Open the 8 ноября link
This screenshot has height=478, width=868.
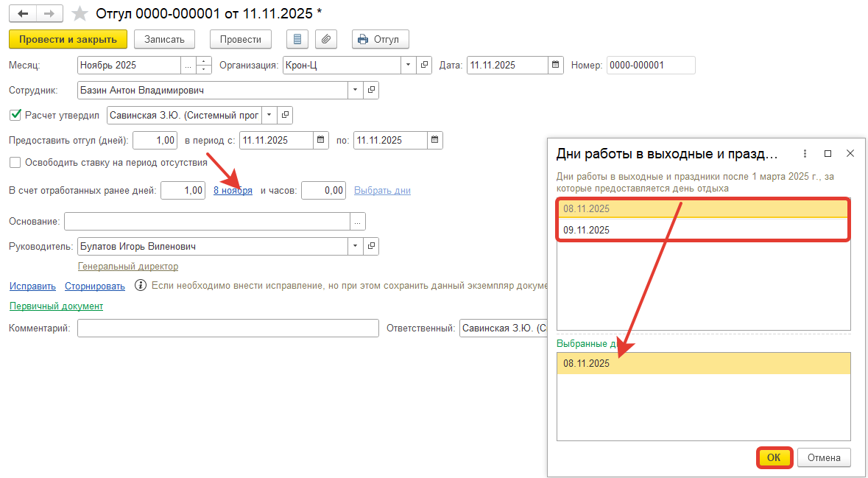tap(233, 190)
